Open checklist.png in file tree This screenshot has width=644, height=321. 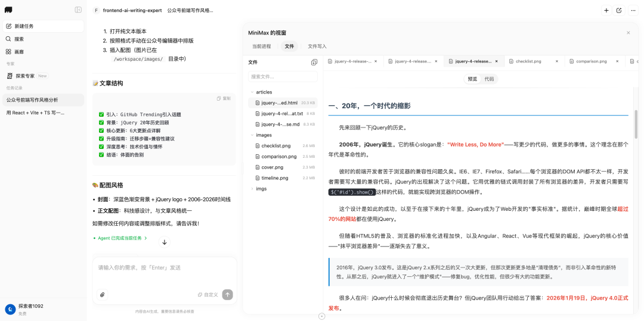pyautogui.click(x=283, y=145)
